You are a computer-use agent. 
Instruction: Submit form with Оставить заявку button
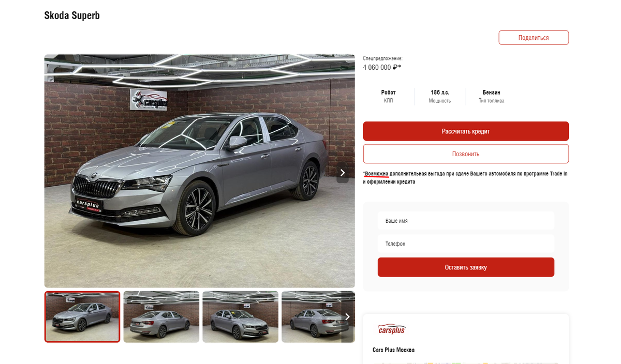[x=466, y=267]
